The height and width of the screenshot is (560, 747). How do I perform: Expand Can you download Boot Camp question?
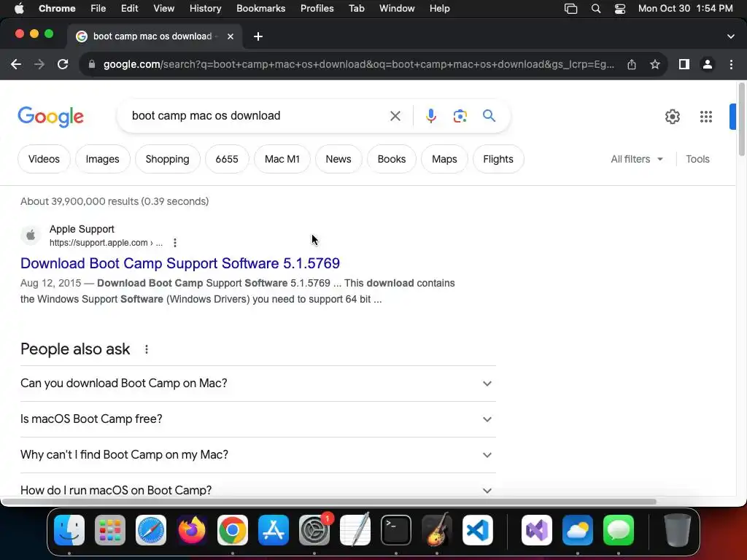258,384
